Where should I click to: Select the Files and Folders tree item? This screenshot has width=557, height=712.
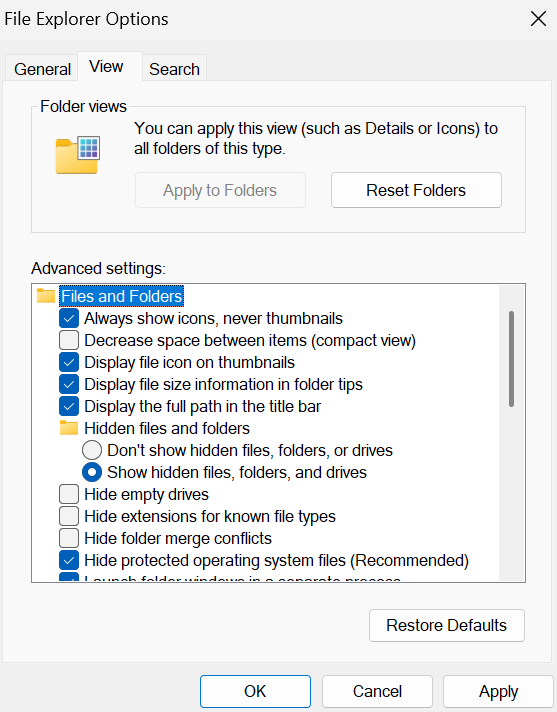tap(122, 296)
